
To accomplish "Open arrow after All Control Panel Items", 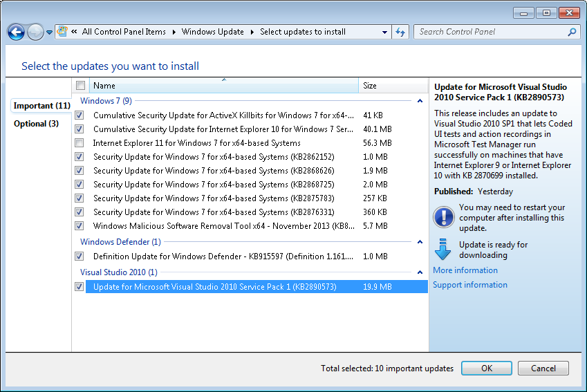I will 174,32.
